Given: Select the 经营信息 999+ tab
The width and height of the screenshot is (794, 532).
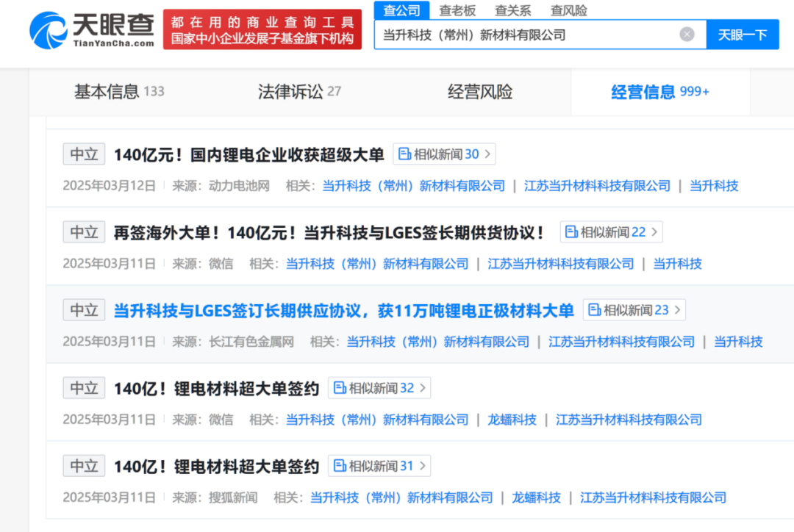Looking at the screenshot, I should tap(659, 90).
